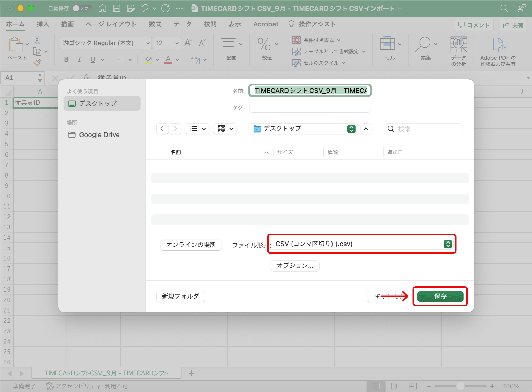
Task: Click the Save floppy disk icon
Action: (x=116, y=8)
